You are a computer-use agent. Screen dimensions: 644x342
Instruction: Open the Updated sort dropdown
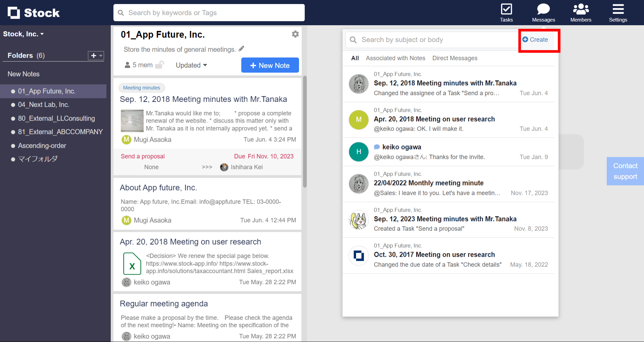tap(191, 65)
